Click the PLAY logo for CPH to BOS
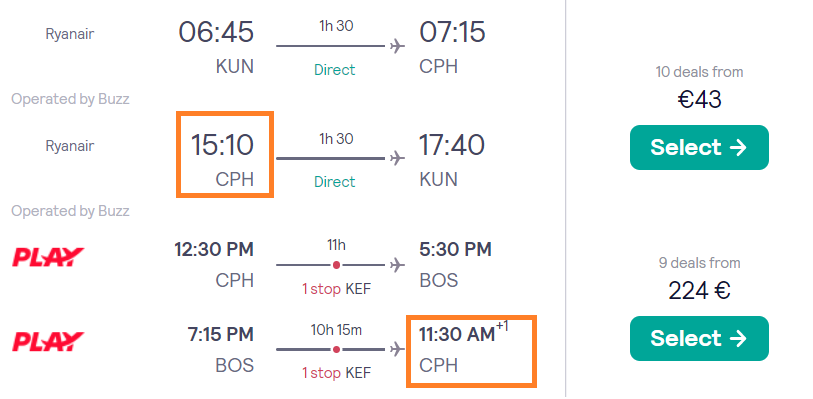 [48, 257]
